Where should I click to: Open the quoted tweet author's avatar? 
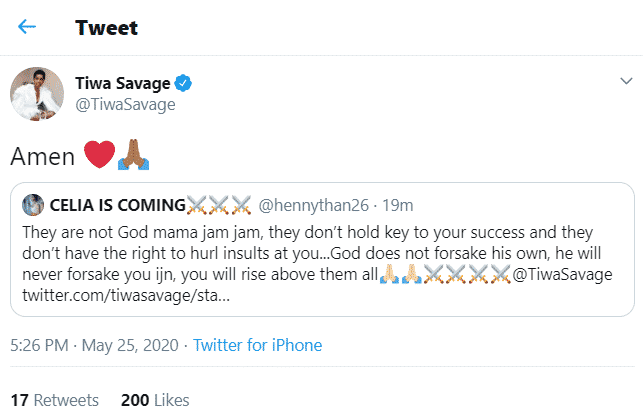pos(31,207)
